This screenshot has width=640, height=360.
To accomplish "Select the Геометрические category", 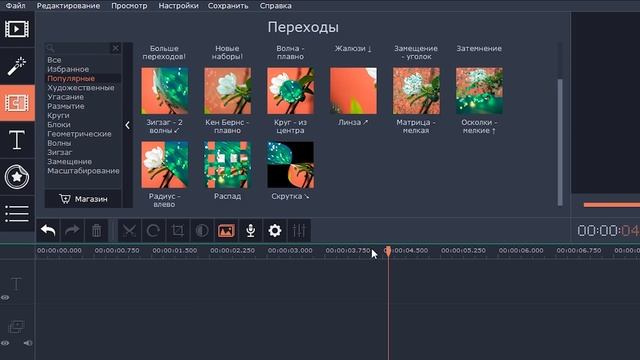I will pos(79,134).
